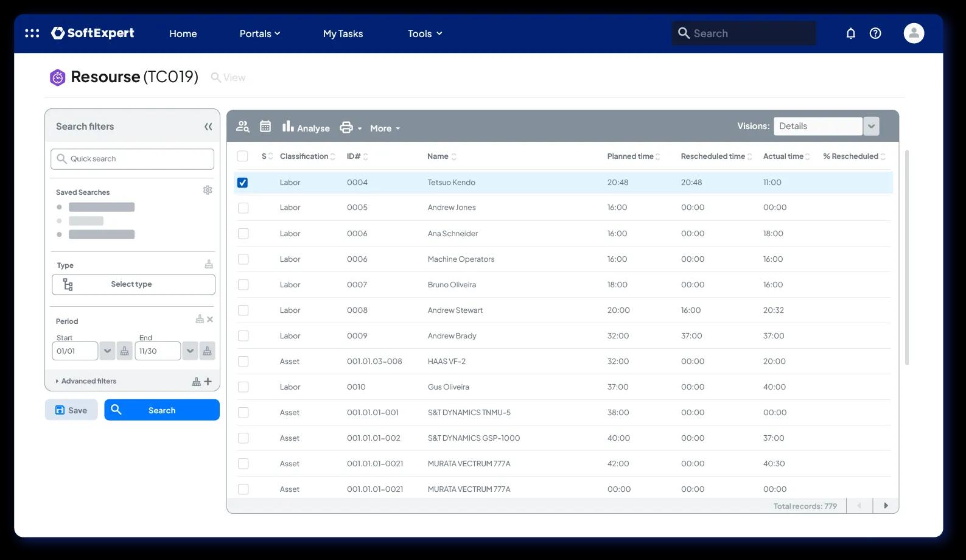Sort by Planned time column

[634, 156]
